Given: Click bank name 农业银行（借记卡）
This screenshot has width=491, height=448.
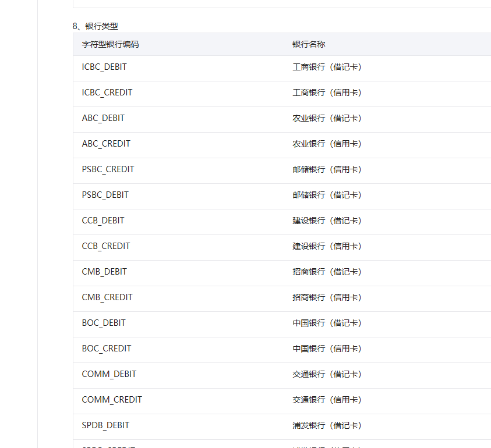Looking at the screenshot, I should 327,118.
